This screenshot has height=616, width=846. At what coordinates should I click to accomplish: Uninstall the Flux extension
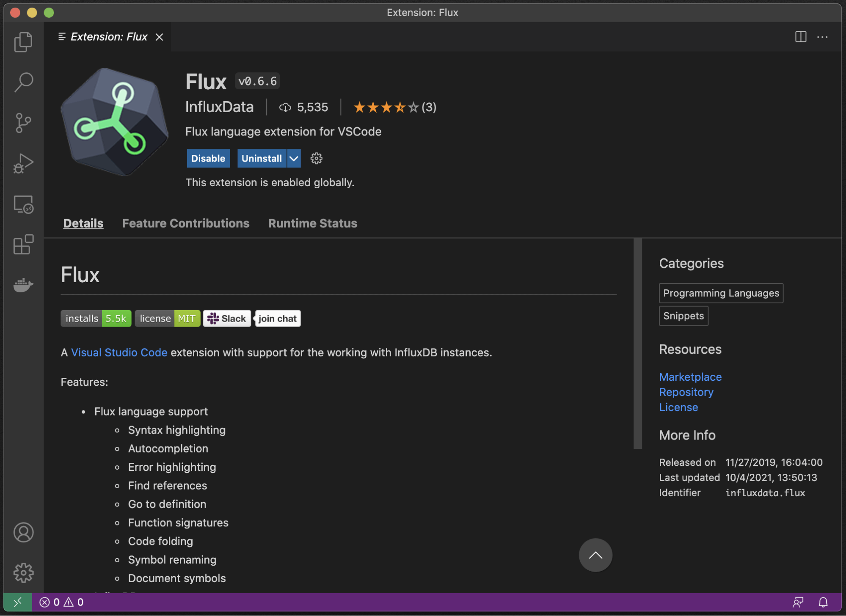pyautogui.click(x=262, y=158)
